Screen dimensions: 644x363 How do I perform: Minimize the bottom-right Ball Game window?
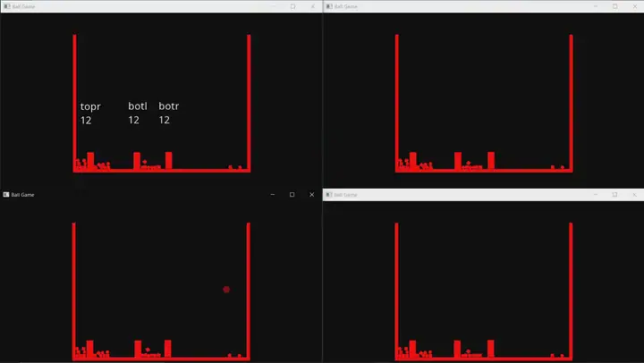coord(596,195)
